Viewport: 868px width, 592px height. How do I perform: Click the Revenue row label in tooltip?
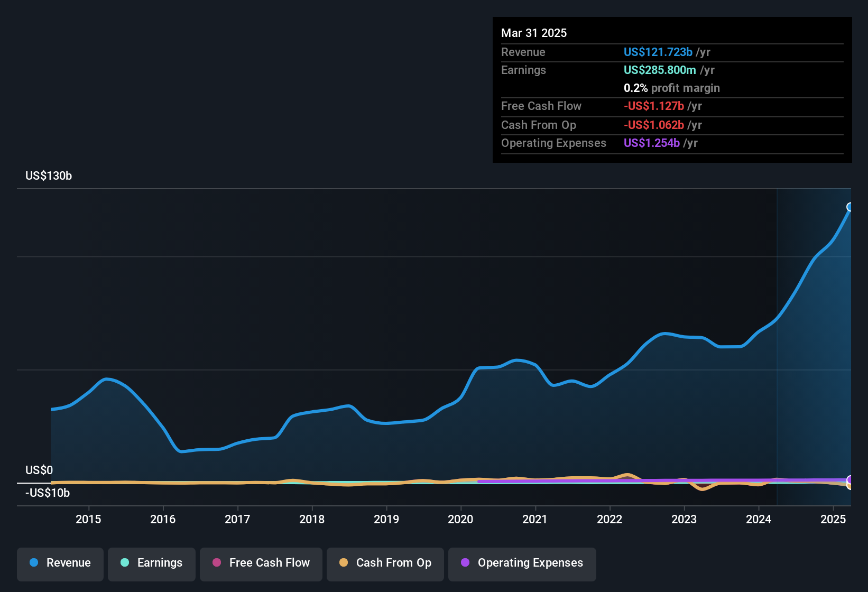(x=523, y=52)
